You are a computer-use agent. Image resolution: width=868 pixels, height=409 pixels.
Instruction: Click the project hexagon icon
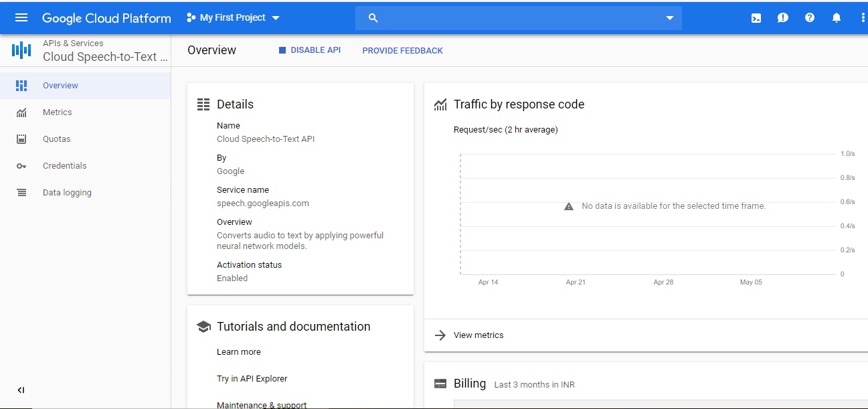tap(191, 17)
